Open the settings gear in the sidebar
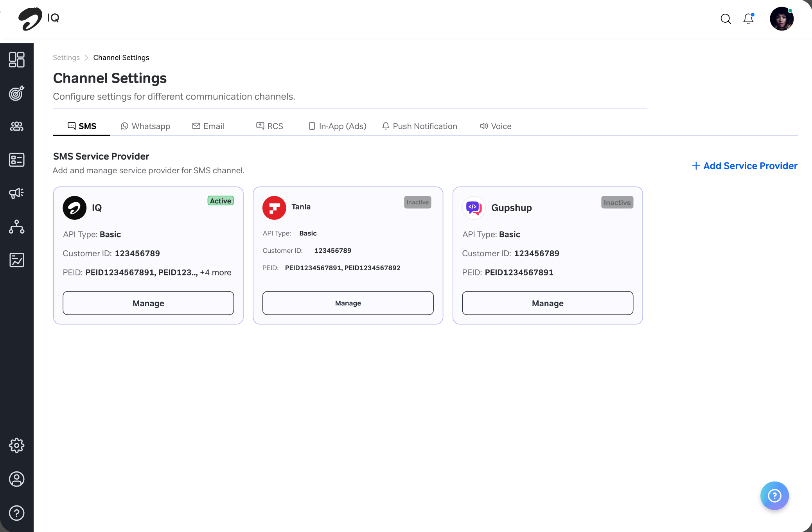812x532 pixels. point(16,445)
